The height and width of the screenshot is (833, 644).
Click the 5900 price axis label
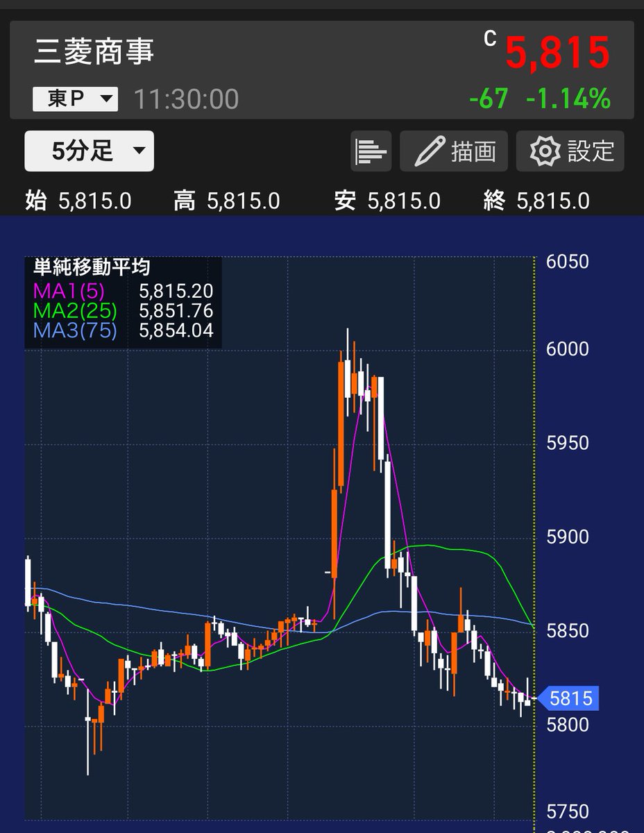(x=568, y=537)
